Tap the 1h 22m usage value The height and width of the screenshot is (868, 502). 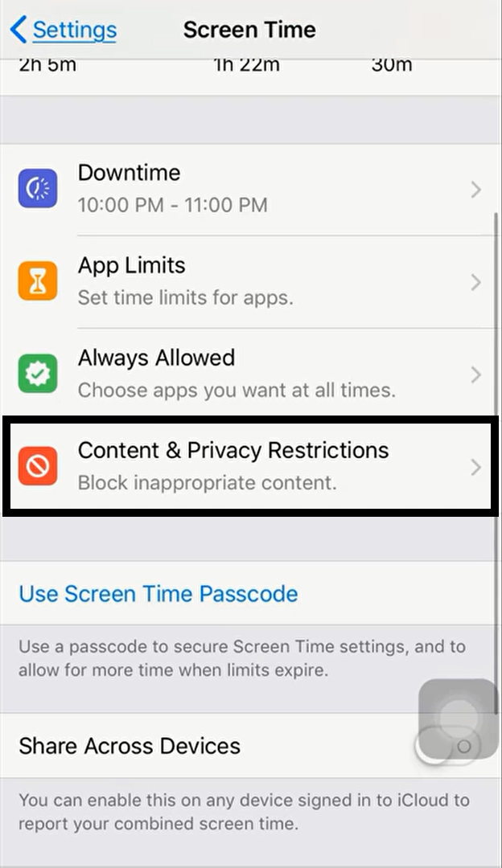246,65
